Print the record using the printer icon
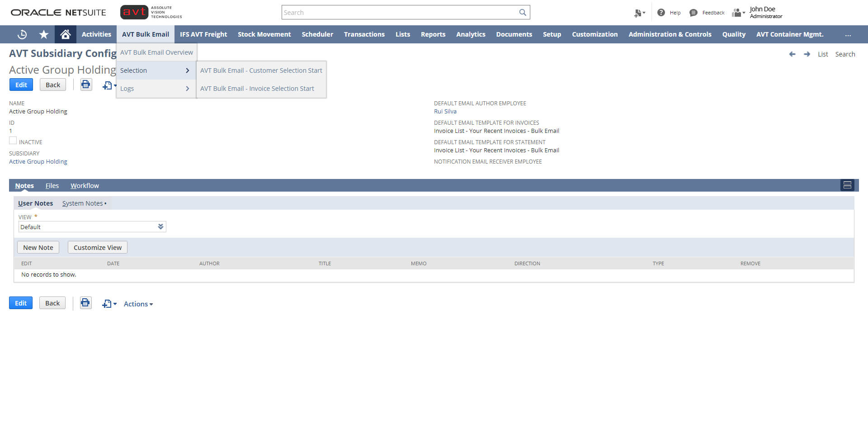This screenshot has width=868, height=423. pos(86,85)
